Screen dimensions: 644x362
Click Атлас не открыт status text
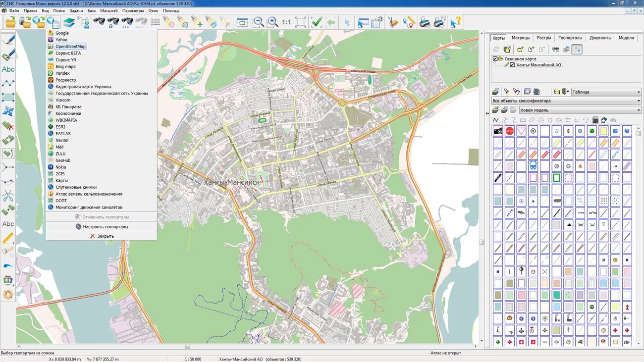tap(445, 353)
